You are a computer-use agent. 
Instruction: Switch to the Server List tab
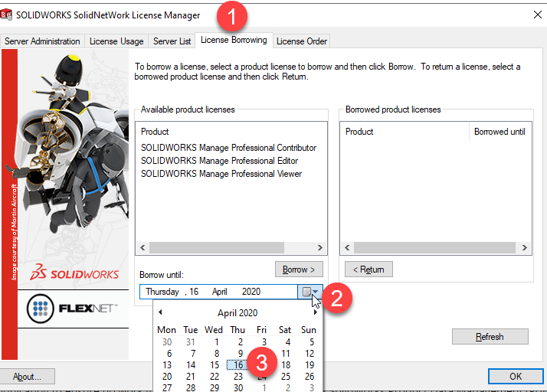point(172,41)
